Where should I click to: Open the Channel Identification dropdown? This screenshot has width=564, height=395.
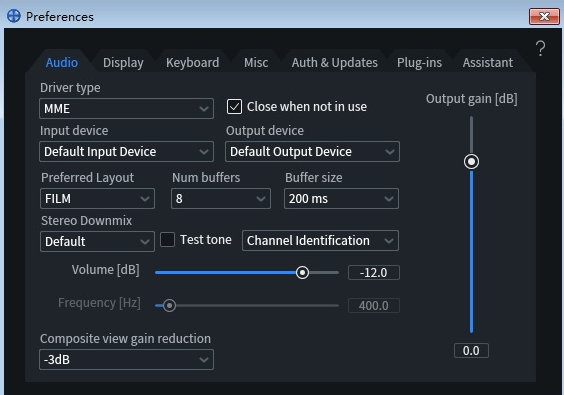(x=320, y=240)
